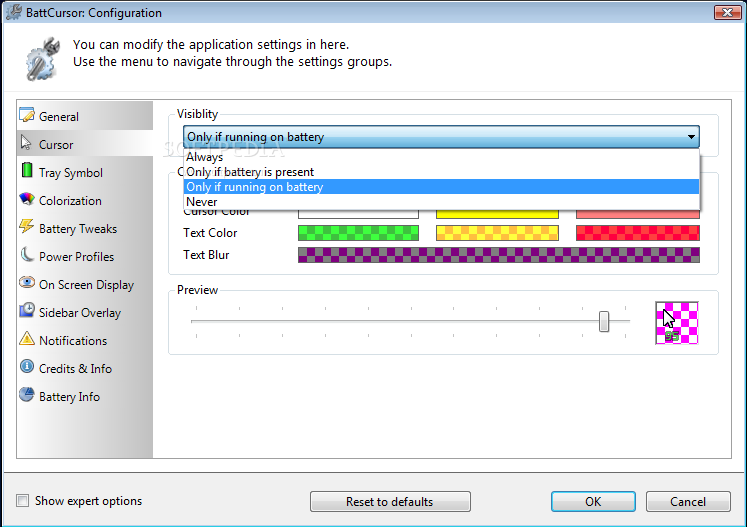Click the green battery Tray Symbol icon
747x527 pixels.
pos(27,170)
